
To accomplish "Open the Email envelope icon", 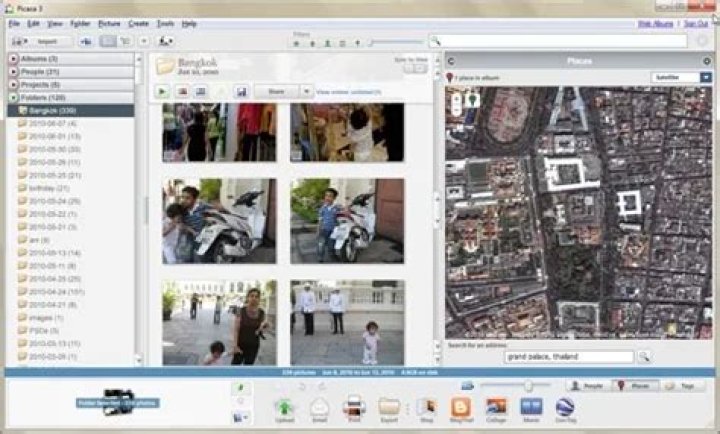I will click(320, 407).
